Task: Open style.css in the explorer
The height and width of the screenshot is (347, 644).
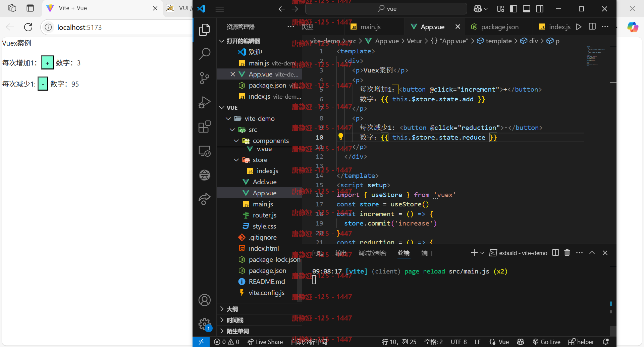Action: [x=264, y=226]
